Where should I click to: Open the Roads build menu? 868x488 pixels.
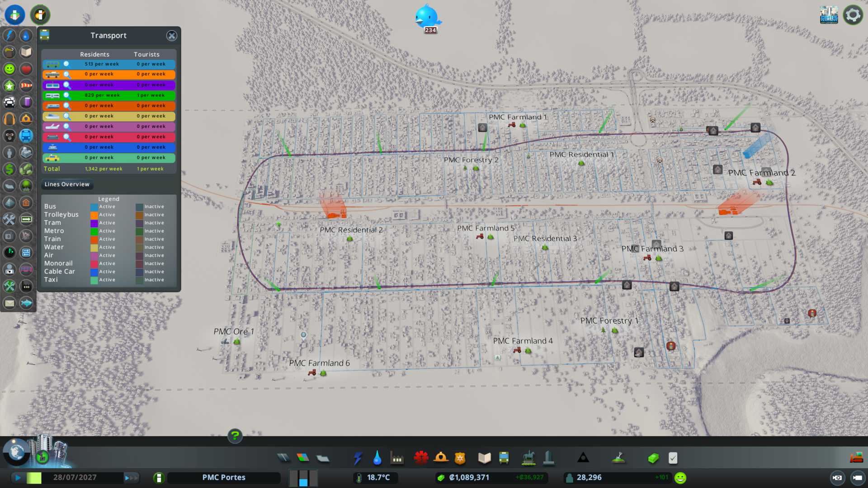[283, 458]
